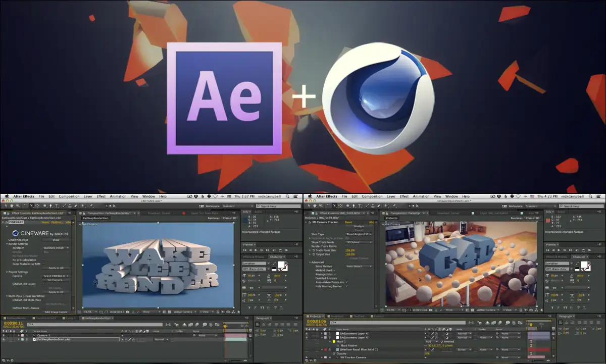Toggle visibility of EatSleepRenderStart.c4d layer

click(4, 339)
